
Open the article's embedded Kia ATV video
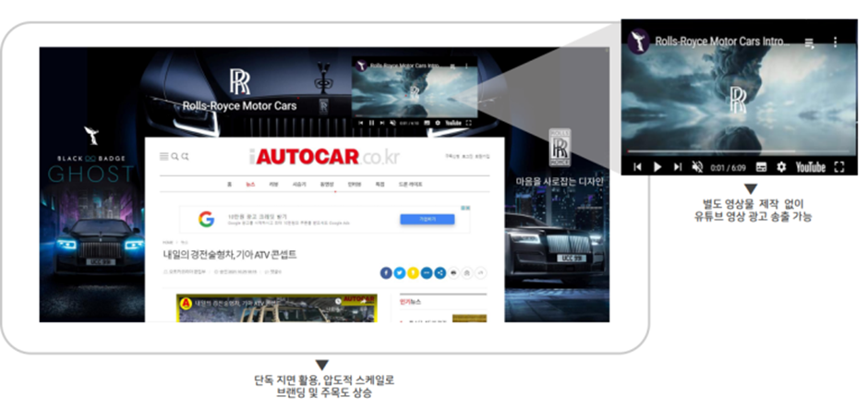[276, 307]
